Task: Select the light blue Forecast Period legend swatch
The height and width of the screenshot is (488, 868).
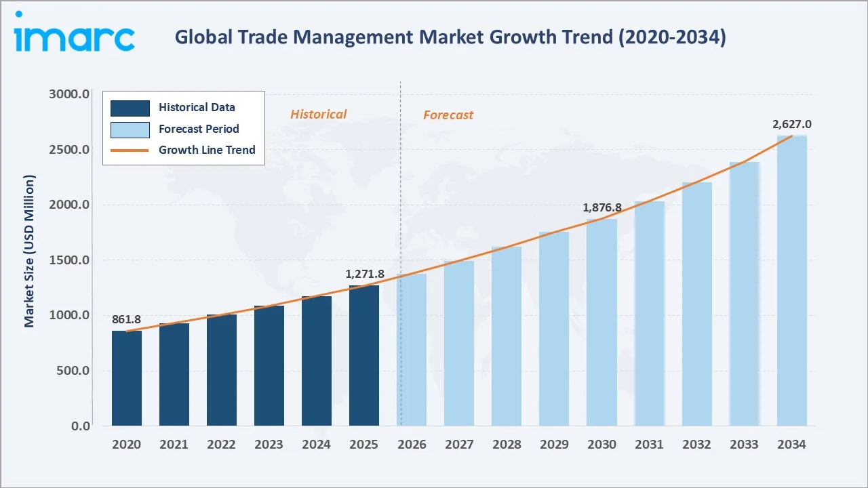Action: click(130, 129)
